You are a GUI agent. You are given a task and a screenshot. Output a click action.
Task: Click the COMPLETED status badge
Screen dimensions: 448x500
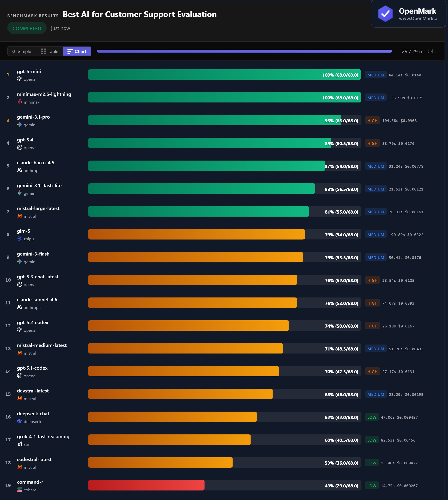(x=27, y=28)
